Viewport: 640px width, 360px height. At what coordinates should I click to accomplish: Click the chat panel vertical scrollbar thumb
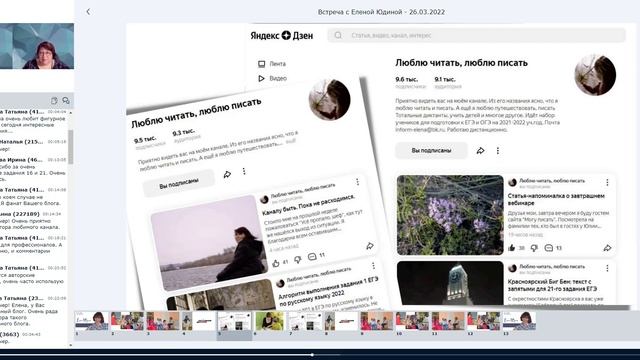[71, 147]
